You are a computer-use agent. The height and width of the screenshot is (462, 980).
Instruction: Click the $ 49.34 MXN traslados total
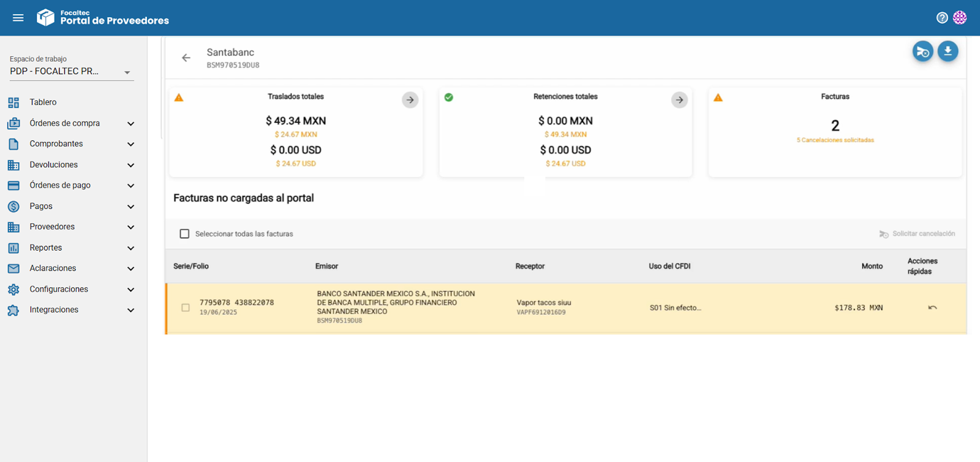296,121
